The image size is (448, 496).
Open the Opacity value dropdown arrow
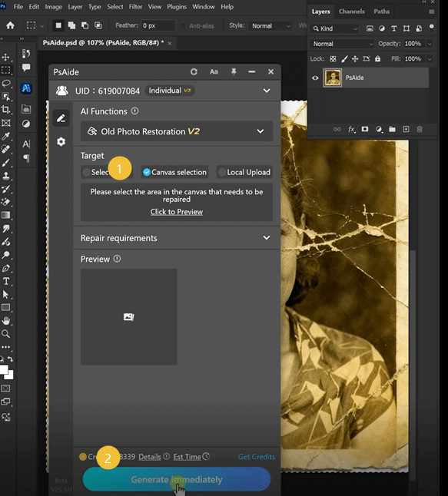[430, 44]
